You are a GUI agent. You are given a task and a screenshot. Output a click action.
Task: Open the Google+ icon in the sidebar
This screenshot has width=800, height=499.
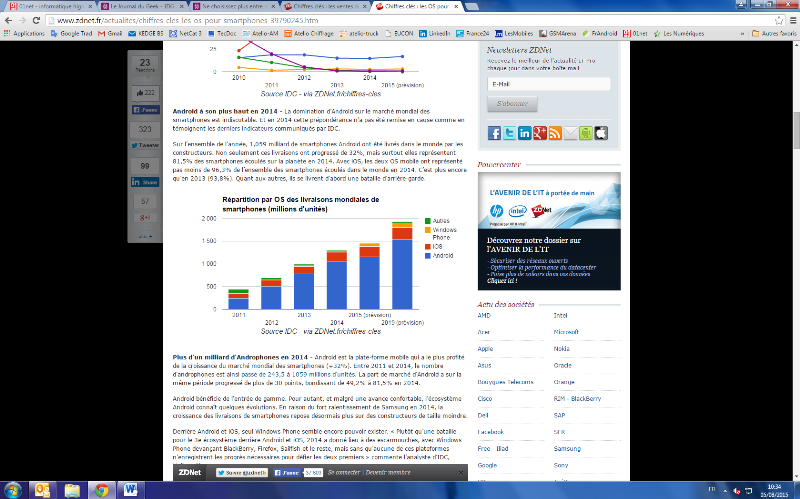540,133
